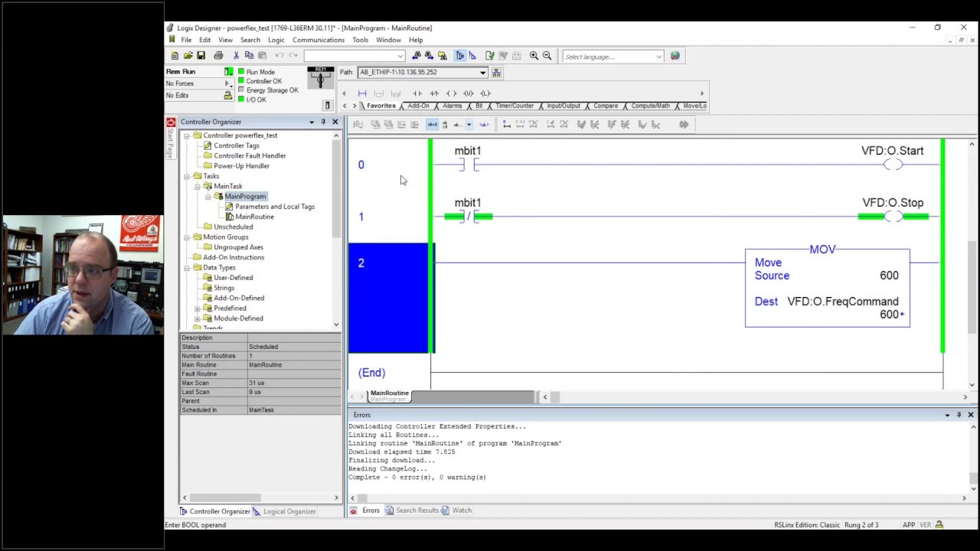Image resolution: width=980 pixels, height=551 pixels.
Task: Click the Zoom In magnifier icon
Action: (x=534, y=56)
